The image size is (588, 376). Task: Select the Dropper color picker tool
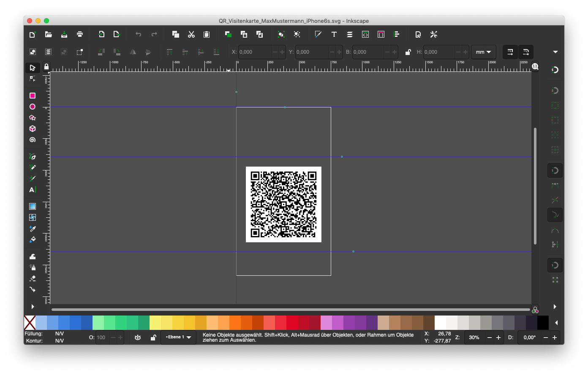pos(32,229)
